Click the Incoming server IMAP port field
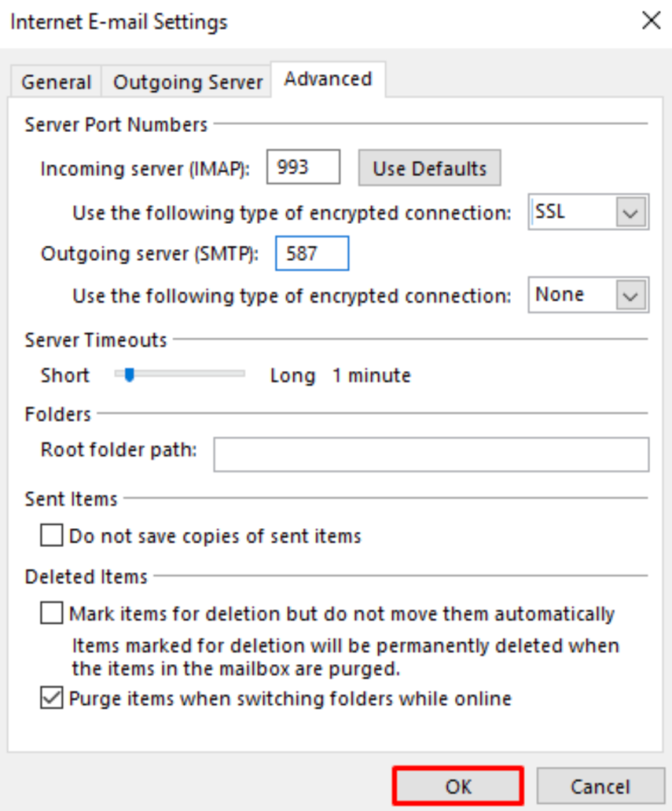The width and height of the screenshot is (672, 811). tap(302, 166)
